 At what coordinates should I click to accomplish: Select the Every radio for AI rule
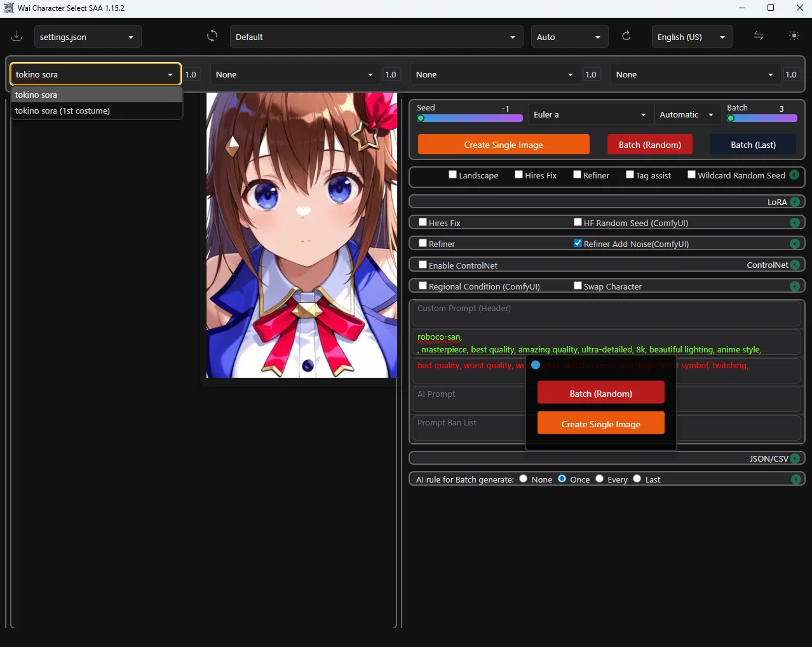599,479
